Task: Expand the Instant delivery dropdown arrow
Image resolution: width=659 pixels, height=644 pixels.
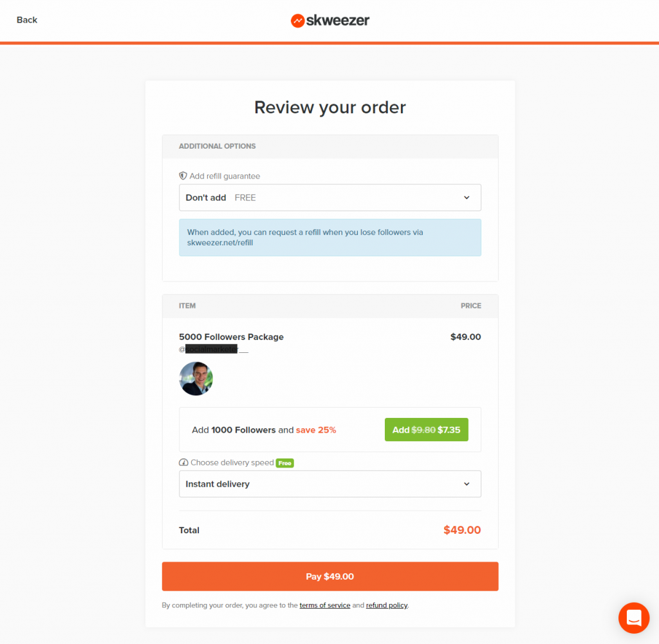Action: click(x=467, y=484)
